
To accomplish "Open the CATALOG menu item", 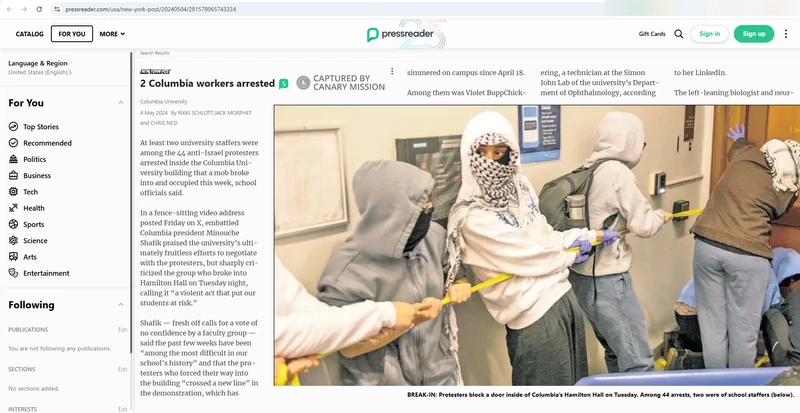I will point(30,34).
